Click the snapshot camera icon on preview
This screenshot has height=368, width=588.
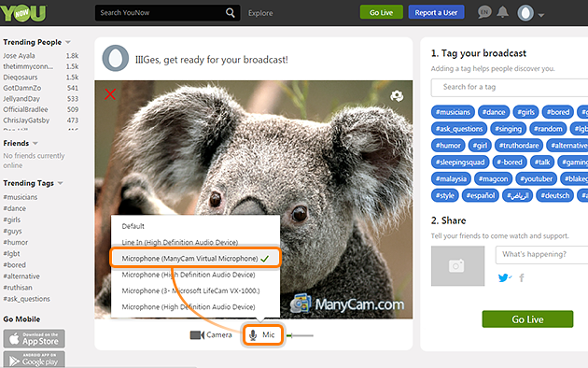pos(397,96)
